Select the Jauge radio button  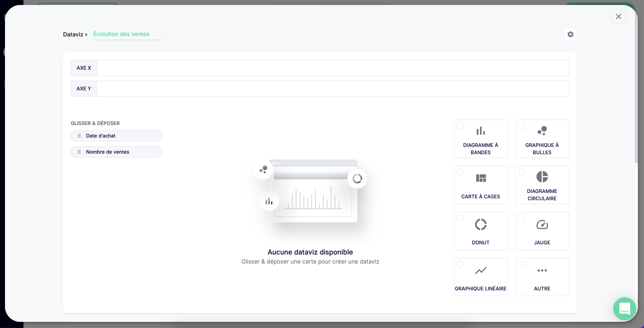tap(521, 218)
